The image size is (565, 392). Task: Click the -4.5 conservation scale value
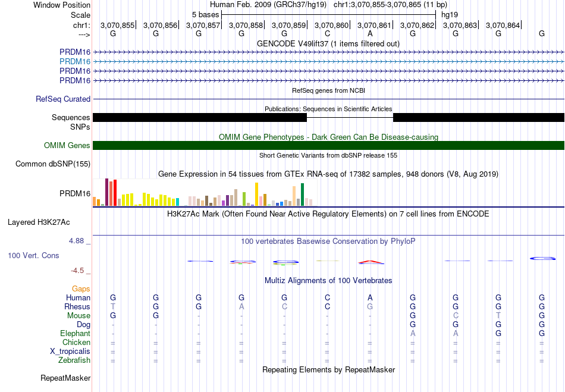point(77,270)
